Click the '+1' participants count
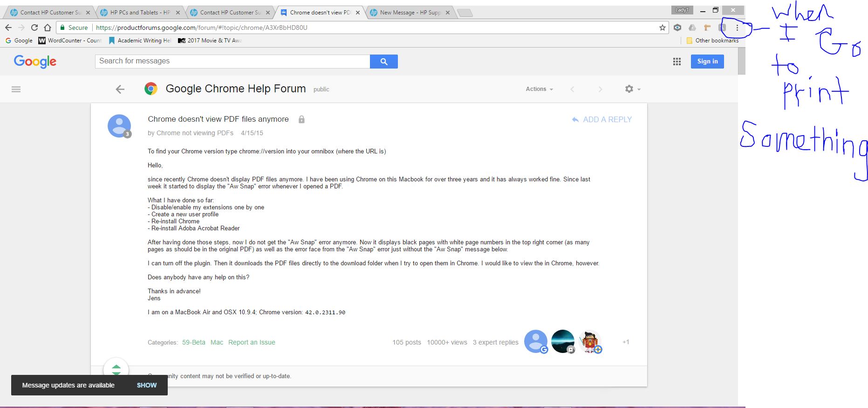The width and height of the screenshot is (868, 408). click(626, 342)
